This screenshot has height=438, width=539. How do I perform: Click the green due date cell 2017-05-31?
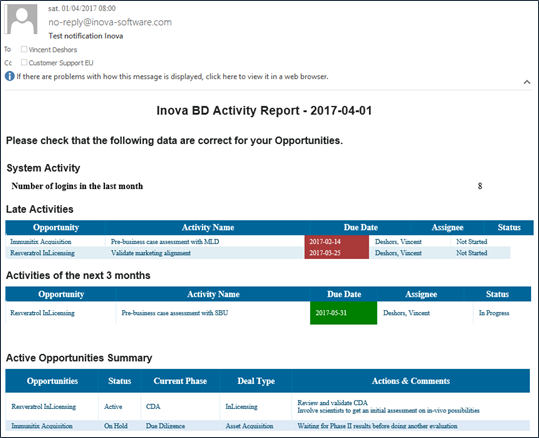click(x=343, y=313)
